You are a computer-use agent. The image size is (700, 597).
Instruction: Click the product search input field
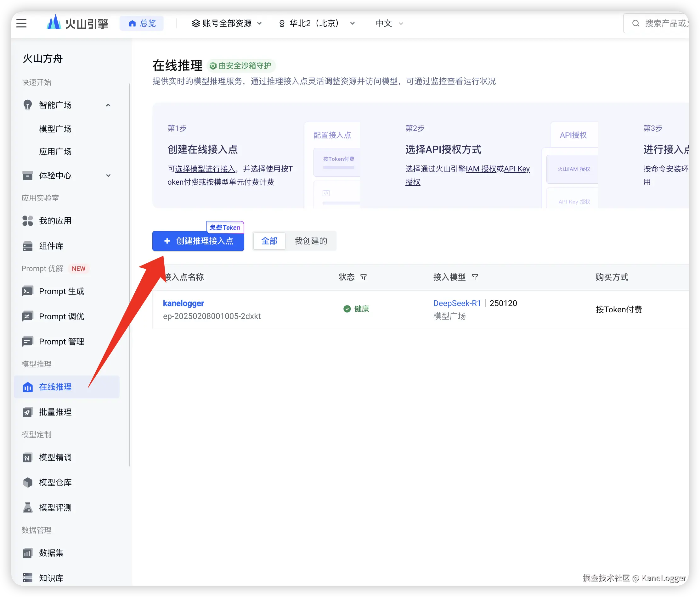[662, 23]
